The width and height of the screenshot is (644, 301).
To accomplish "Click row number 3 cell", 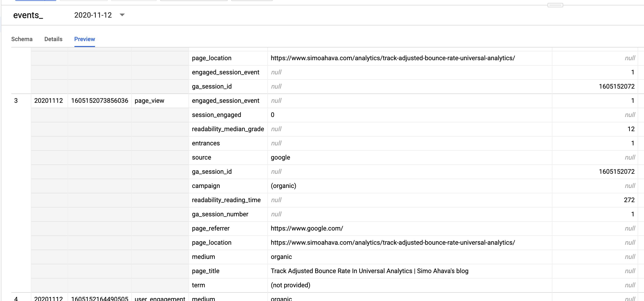I will click(x=16, y=101).
